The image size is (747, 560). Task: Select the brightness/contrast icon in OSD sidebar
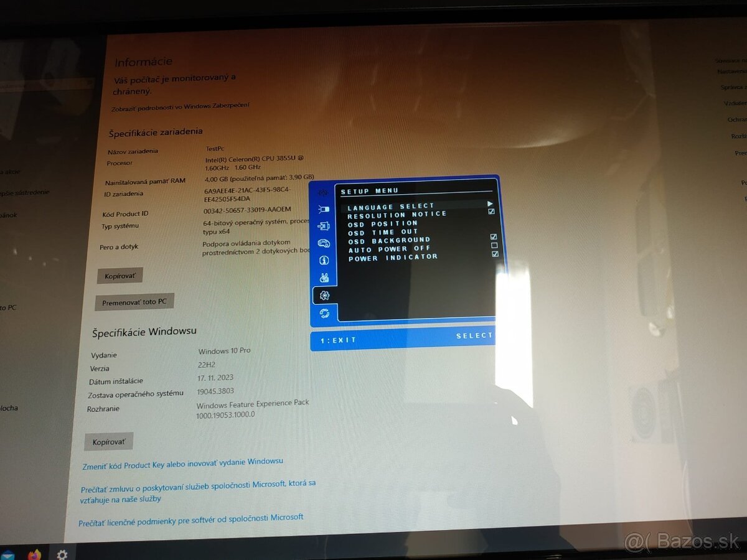click(324, 209)
